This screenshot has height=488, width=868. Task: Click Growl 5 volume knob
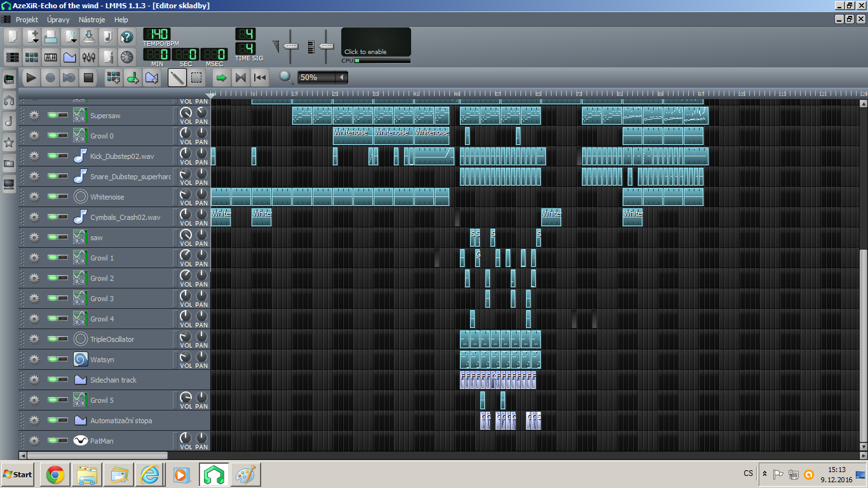(186, 398)
